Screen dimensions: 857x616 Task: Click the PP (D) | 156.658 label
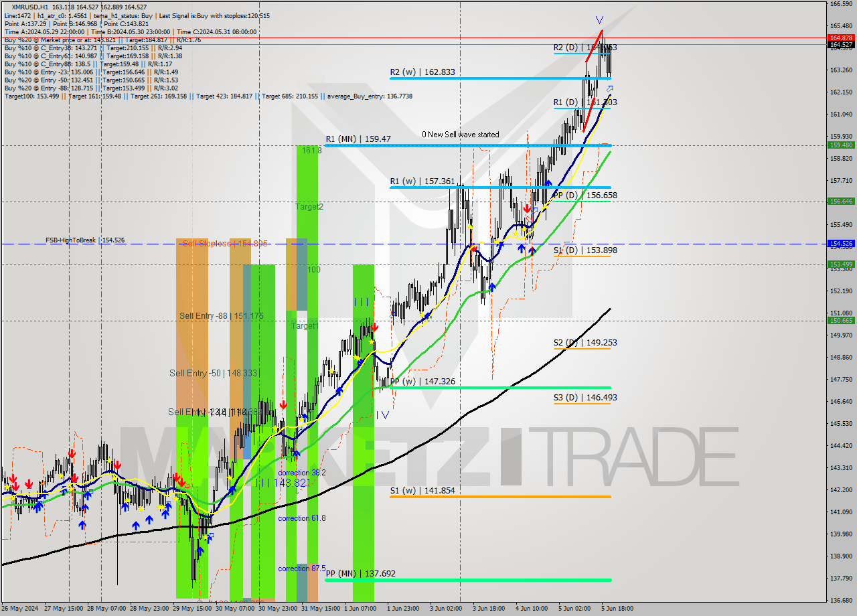pos(585,196)
